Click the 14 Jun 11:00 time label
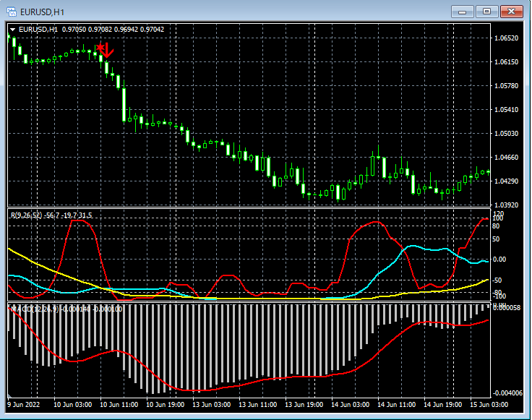 [x=397, y=404]
